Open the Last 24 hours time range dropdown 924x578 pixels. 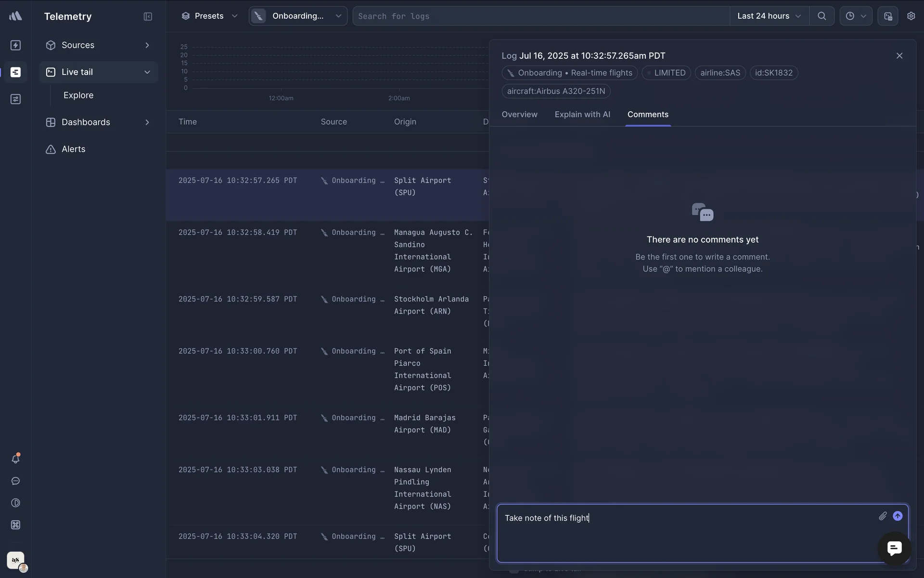[769, 16]
